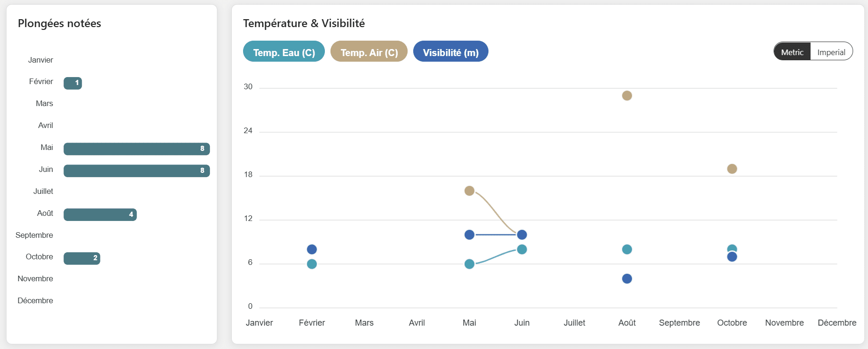The image size is (868, 349).
Task: Click the Octobre air temperature data point
Action: point(732,169)
